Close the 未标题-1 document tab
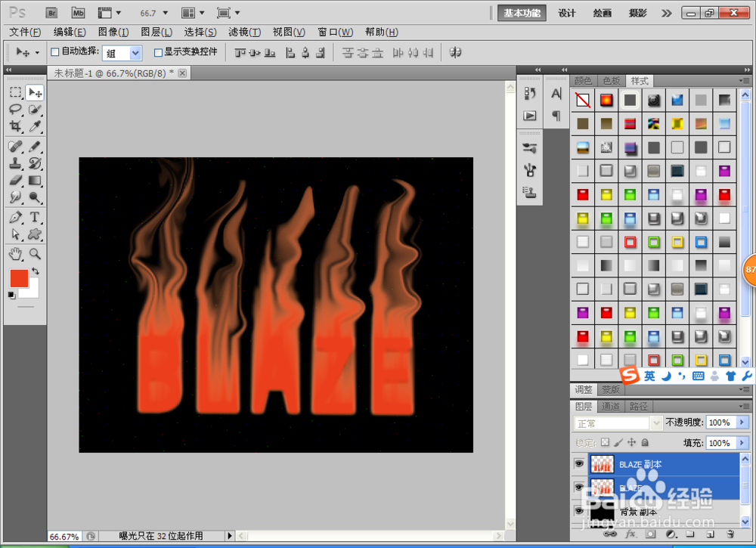Image resolution: width=756 pixels, height=548 pixels. pos(182,73)
